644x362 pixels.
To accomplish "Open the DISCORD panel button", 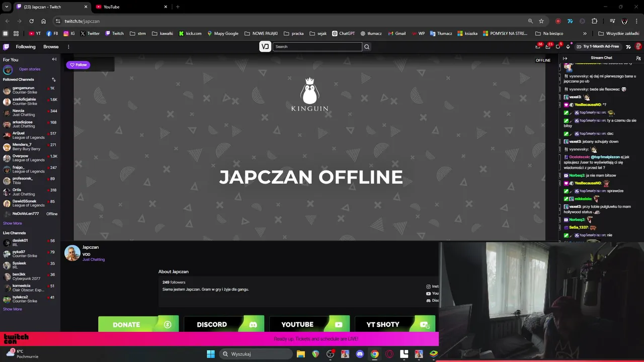I will (224, 324).
